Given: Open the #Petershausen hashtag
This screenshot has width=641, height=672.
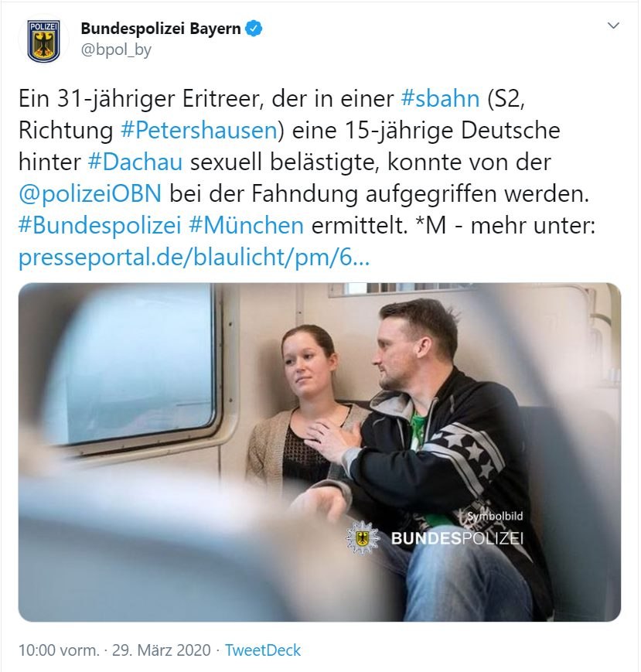Looking at the screenshot, I should [199, 130].
